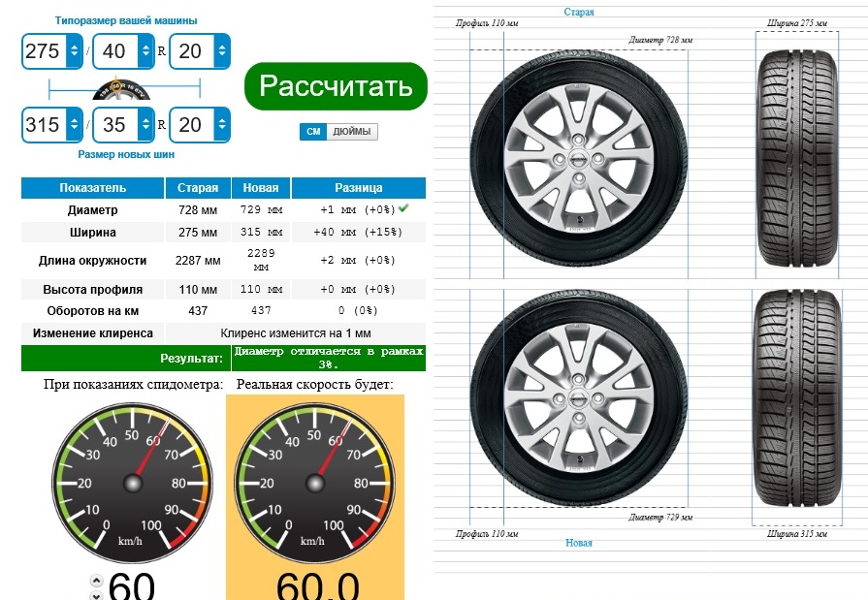The image size is (868, 600).
Task: Click the speed value field showing 60
Action: click(x=132, y=587)
